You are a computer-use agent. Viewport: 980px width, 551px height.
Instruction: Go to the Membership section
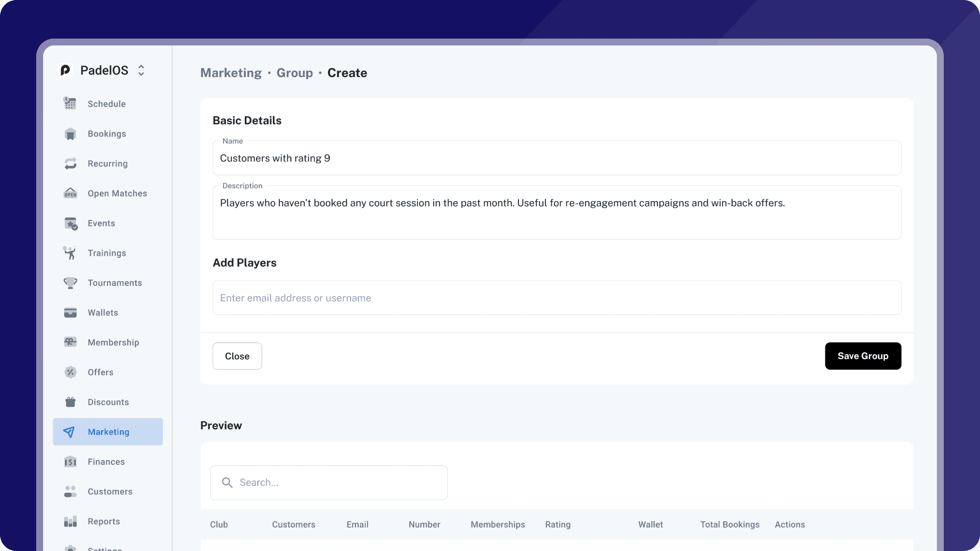click(113, 343)
